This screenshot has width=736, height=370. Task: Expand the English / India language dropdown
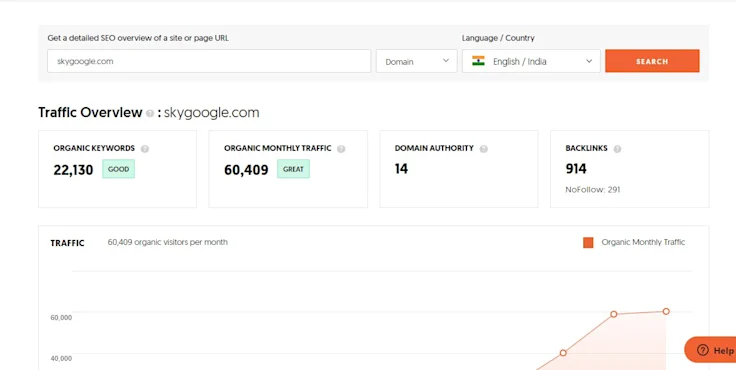point(531,61)
